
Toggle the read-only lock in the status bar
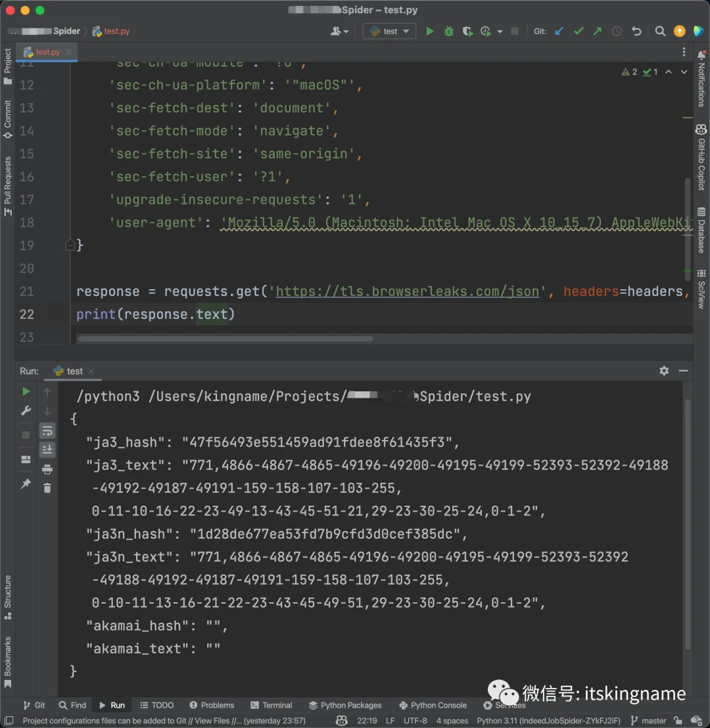[678, 720]
